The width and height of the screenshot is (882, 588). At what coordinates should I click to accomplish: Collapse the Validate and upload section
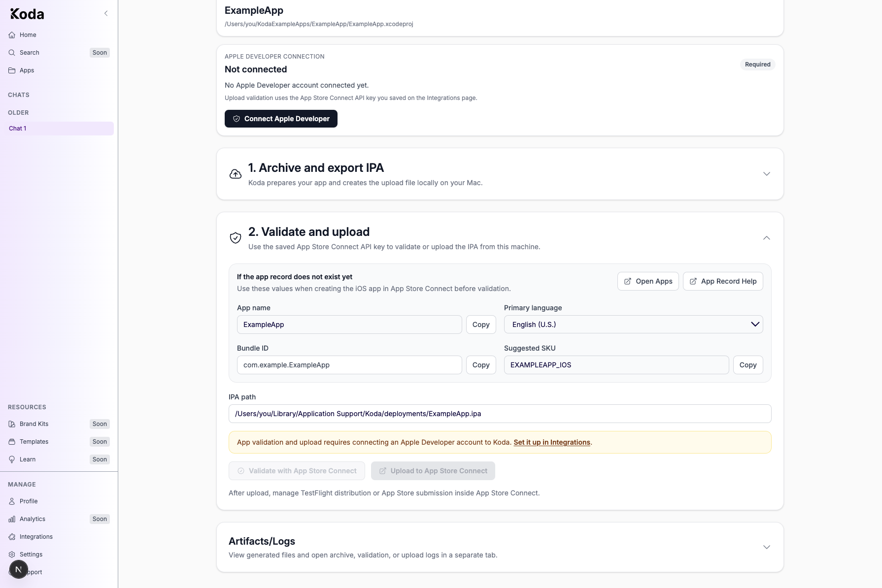pyautogui.click(x=767, y=238)
